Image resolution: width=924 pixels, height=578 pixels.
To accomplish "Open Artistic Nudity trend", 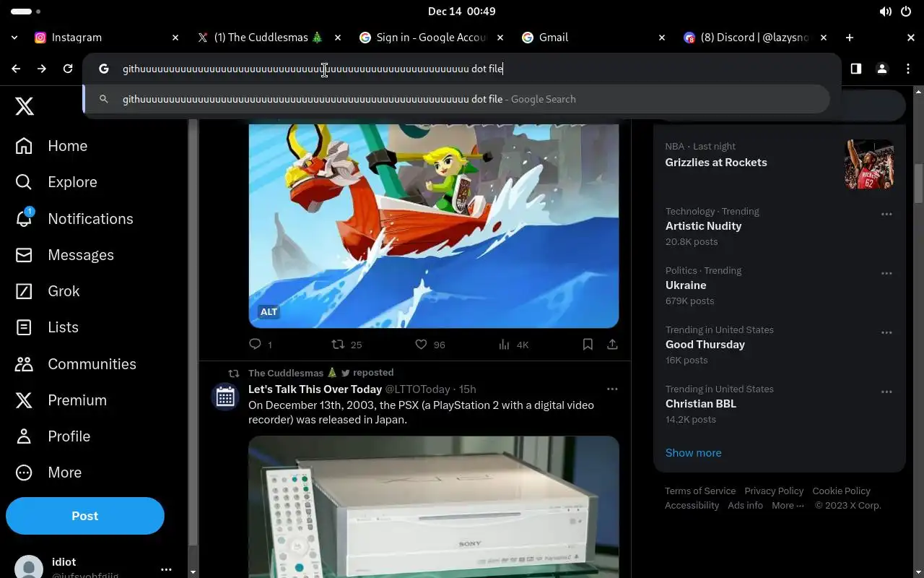I will pos(703,226).
